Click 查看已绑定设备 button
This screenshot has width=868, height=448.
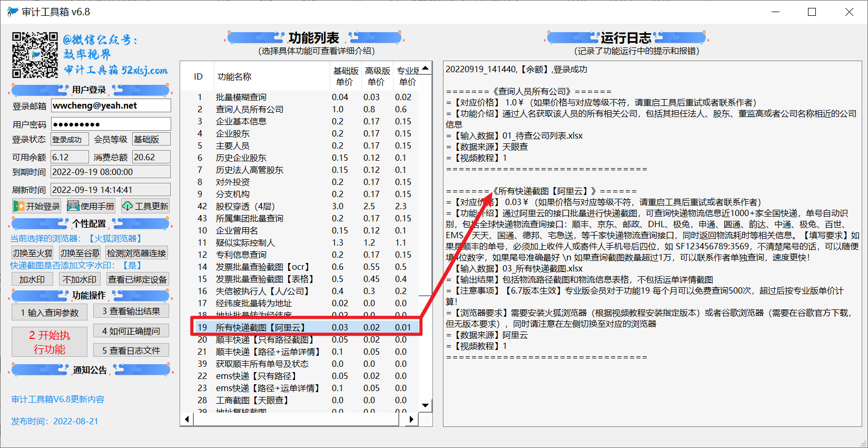[137, 279]
